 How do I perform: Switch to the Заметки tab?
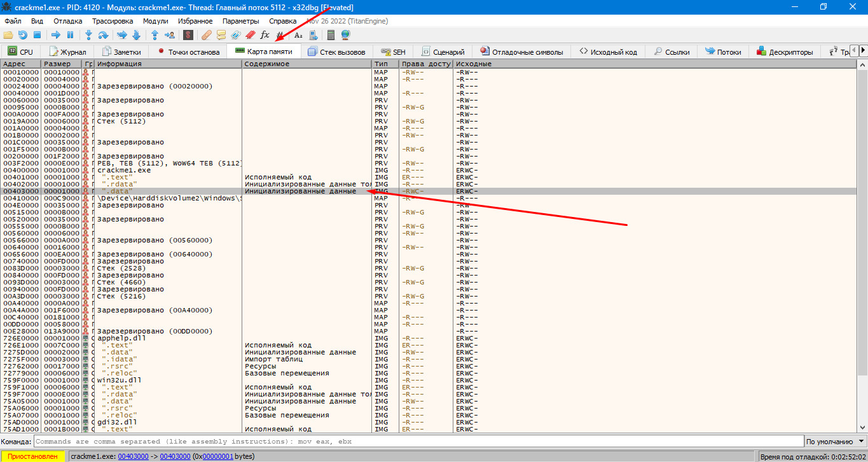(122, 52)
